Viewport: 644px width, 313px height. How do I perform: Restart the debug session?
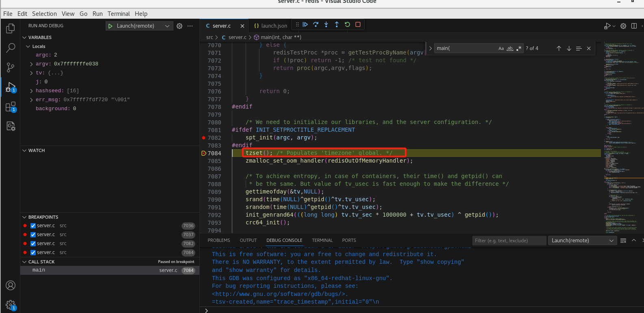[347, 24]
